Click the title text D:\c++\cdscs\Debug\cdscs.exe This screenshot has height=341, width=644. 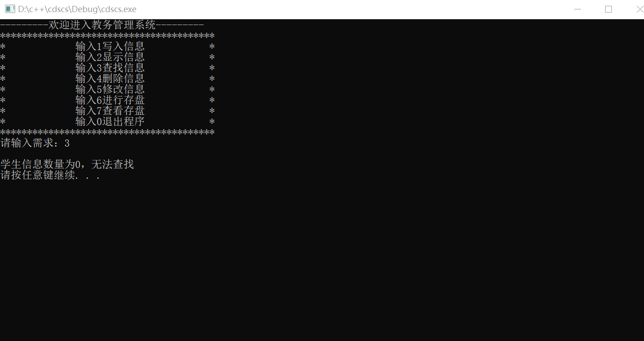pos(77,9)
